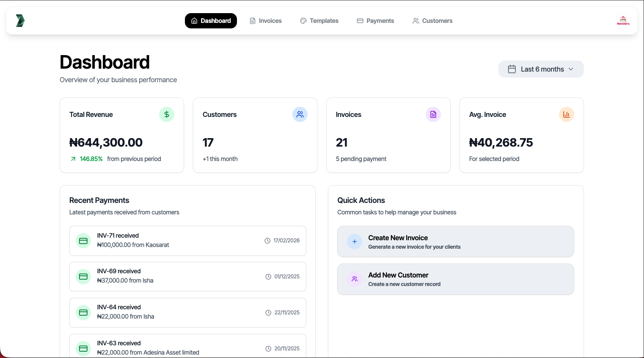Click the chevron arrow on the period selector

pos(571,69)
